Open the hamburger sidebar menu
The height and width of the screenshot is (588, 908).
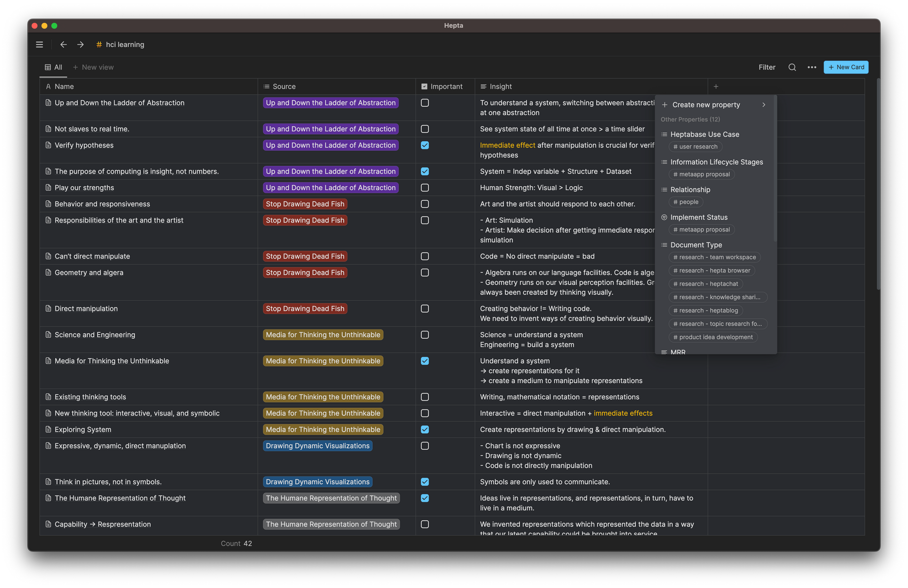pyautogui.click(x=39, y=44)
